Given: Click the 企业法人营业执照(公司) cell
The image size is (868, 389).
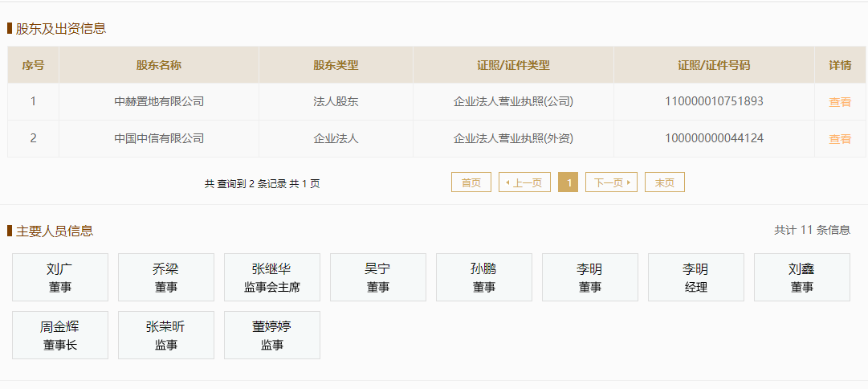Looking at the screenshot, I should pos(513,102).
